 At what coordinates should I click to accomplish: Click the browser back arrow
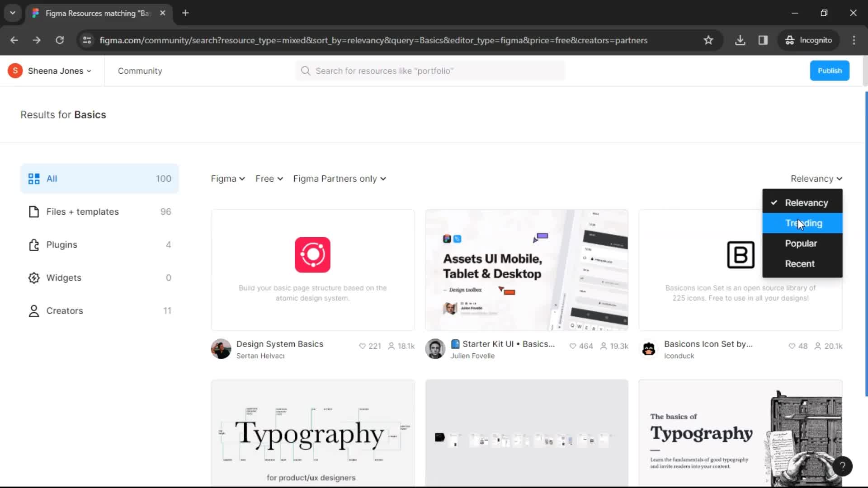tap(14, 40)
